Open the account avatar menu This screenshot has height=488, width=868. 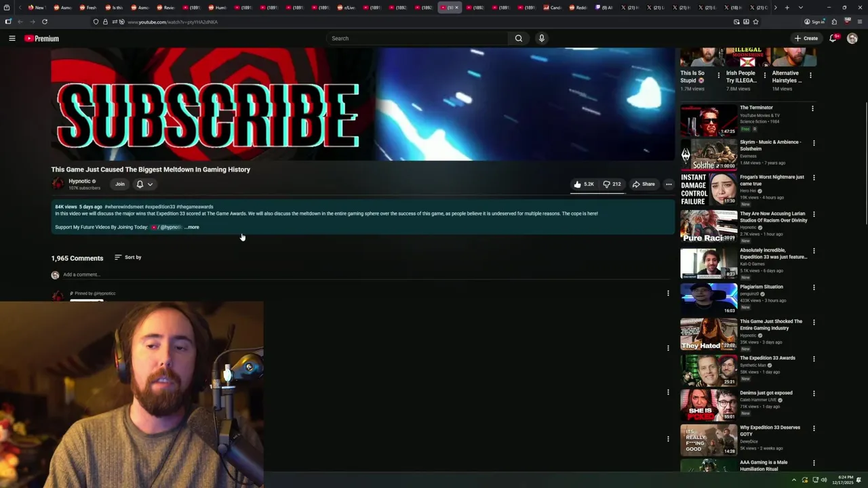pyautogui.click(x=852, y=39)
